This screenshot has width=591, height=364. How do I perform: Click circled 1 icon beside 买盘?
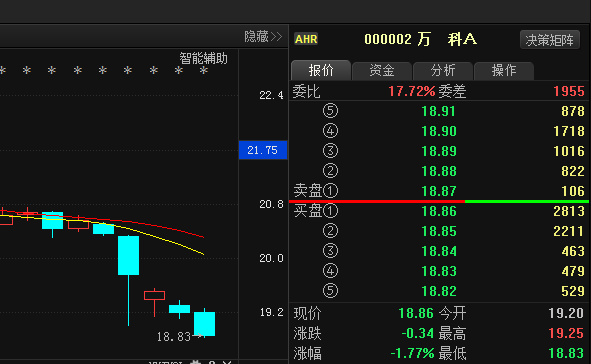[331, 211]
